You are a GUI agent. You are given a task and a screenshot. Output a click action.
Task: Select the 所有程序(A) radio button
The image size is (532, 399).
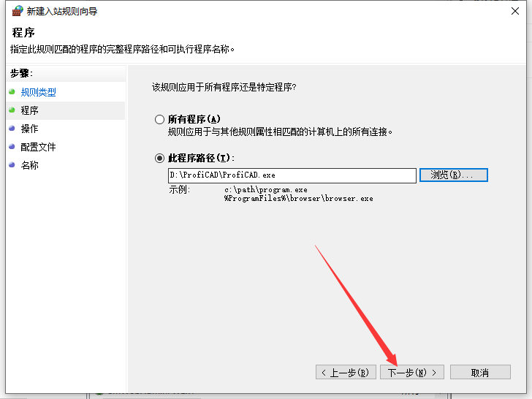[159, 119]
